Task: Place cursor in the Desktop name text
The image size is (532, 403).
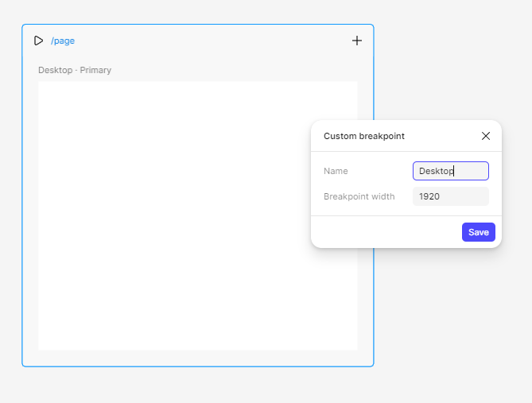Action: (437, 171)
